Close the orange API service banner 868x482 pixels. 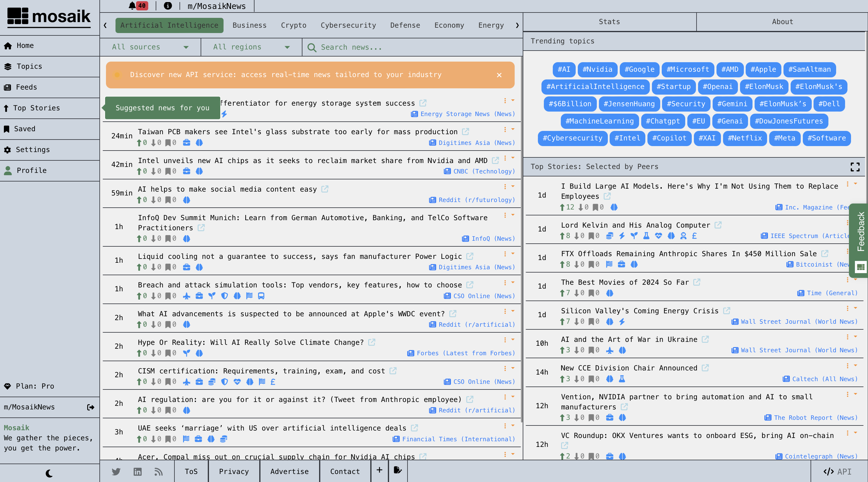pyautogui.click(x=499, y=75)
